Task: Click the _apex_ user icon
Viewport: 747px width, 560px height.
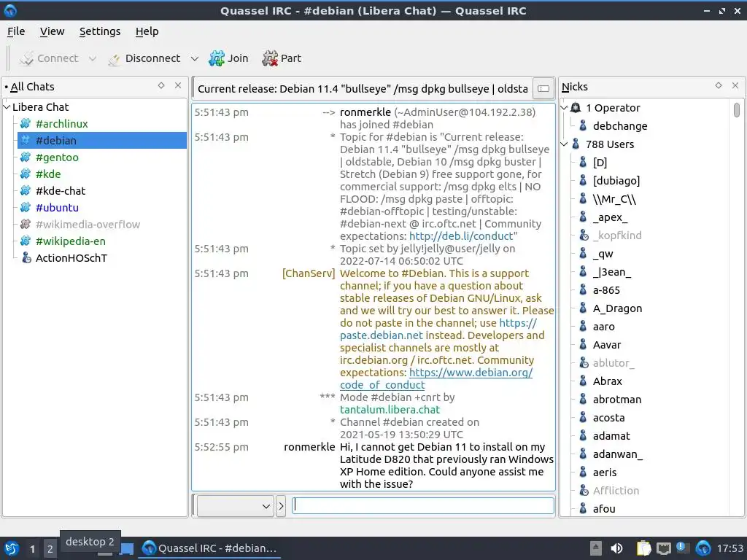Action: (583, 217)
